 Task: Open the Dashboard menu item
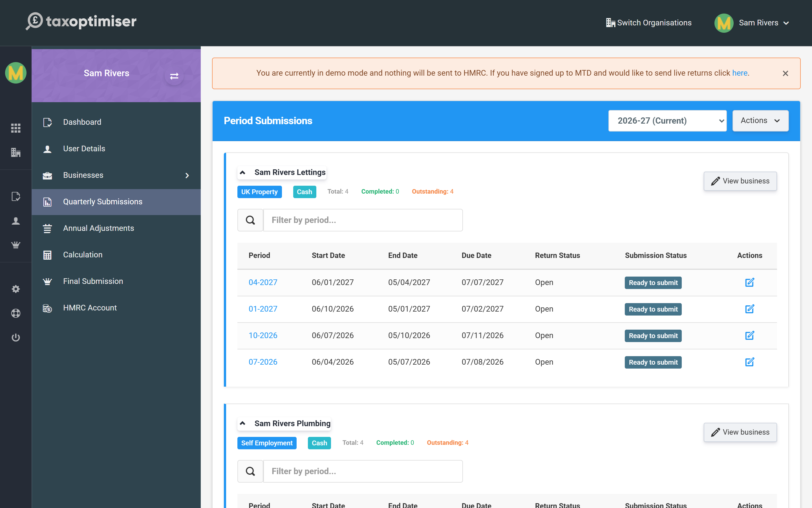(x=116, y=122)
